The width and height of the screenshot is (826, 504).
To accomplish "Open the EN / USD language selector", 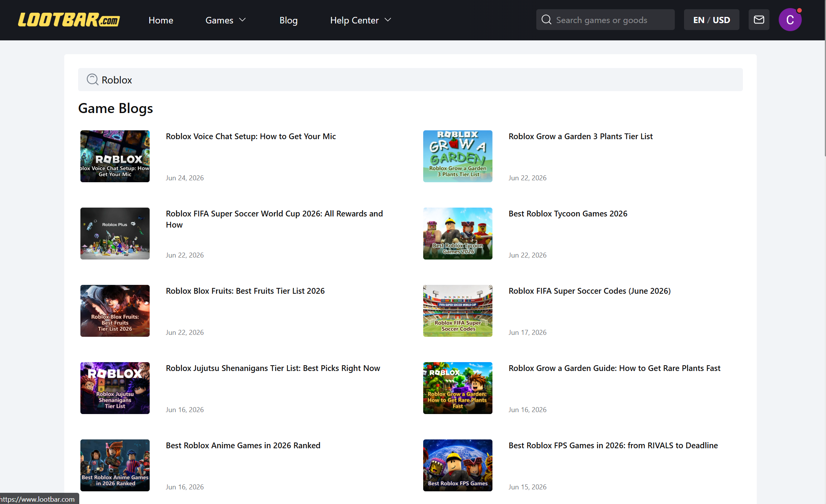I will pos(711,20).
